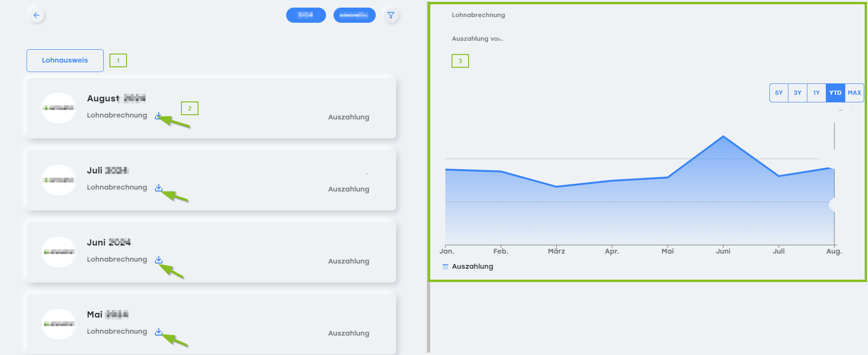Open the Lohnausweis button
This screenshot has width=868, height=355.
point(65,61)
